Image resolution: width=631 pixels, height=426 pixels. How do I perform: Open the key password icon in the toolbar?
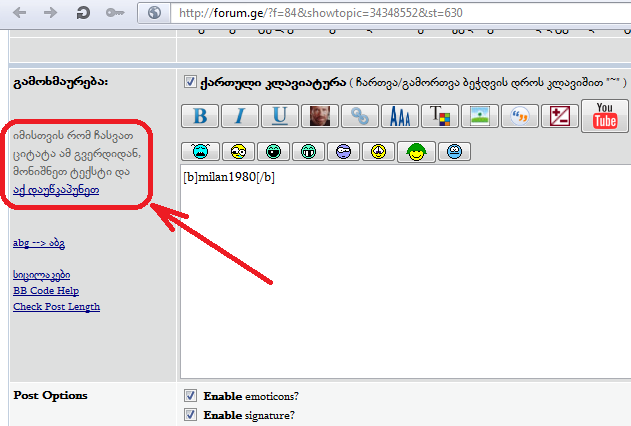[x=115, y=13]
